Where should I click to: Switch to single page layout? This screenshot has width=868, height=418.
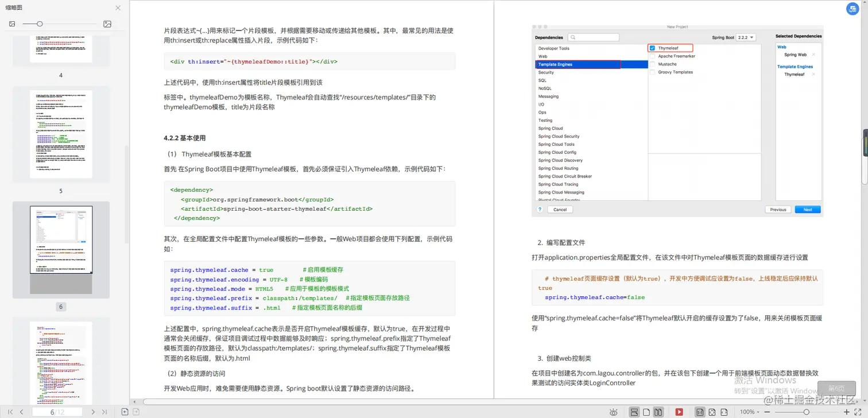coord(646,412)
